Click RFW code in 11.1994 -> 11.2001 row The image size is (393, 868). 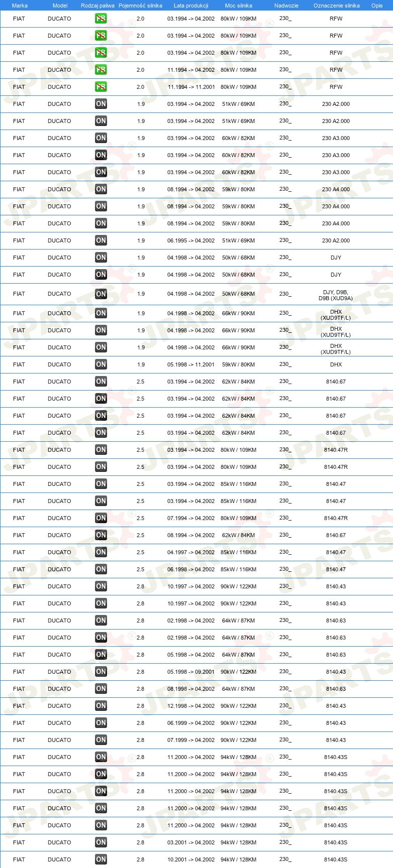336,87
